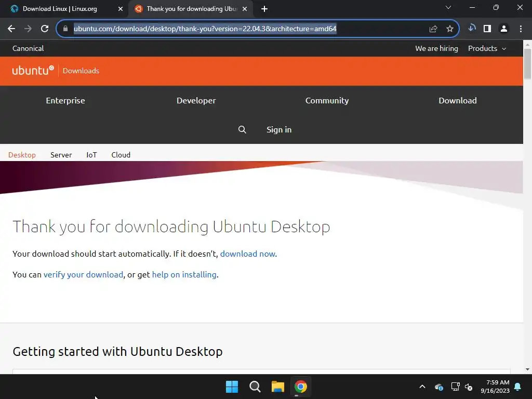The width and height of the screenshot is (532, 399).
Task: Open notifications bell icon
Action: (x=518, y=387)
